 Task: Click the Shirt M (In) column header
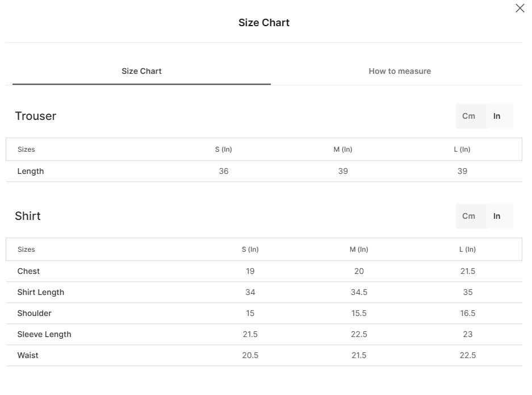[x=359, y=250]
